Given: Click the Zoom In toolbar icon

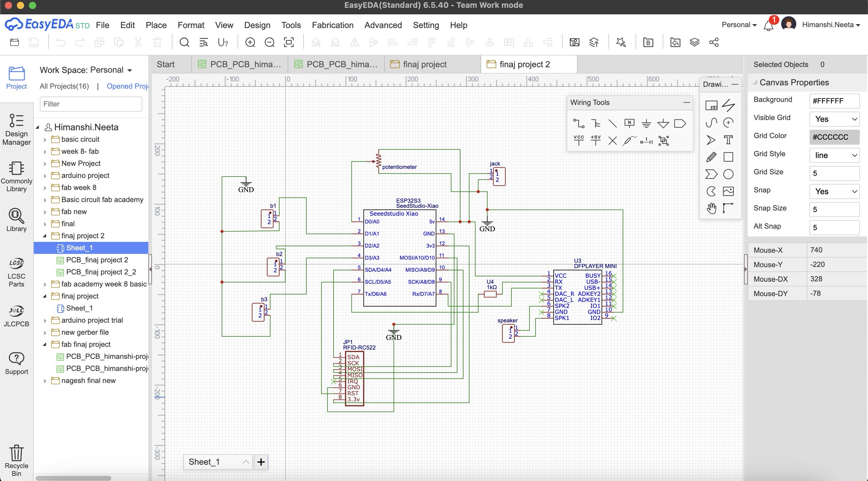Looking at the screenshot, I should [250, 42].
